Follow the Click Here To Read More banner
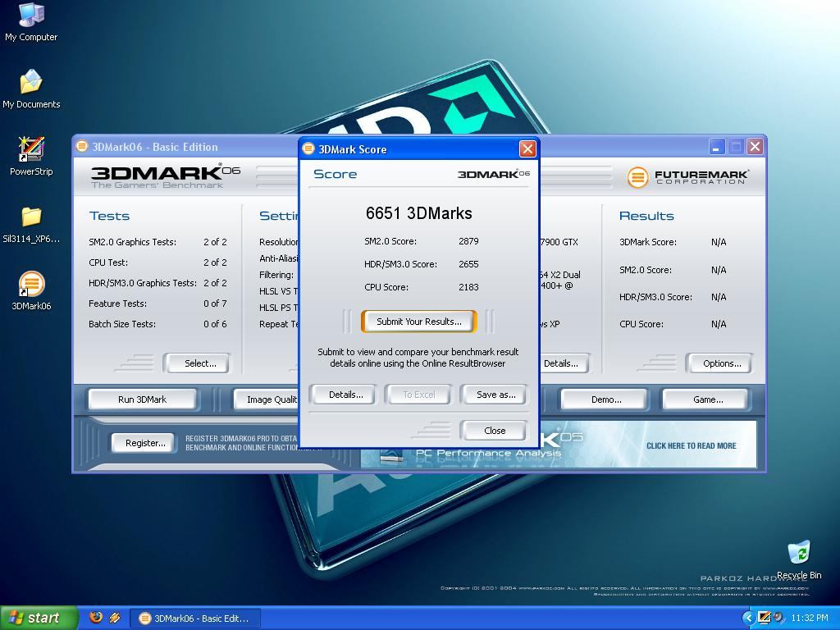840x630 pixels. pyautogui.click(x=691, y=445)
